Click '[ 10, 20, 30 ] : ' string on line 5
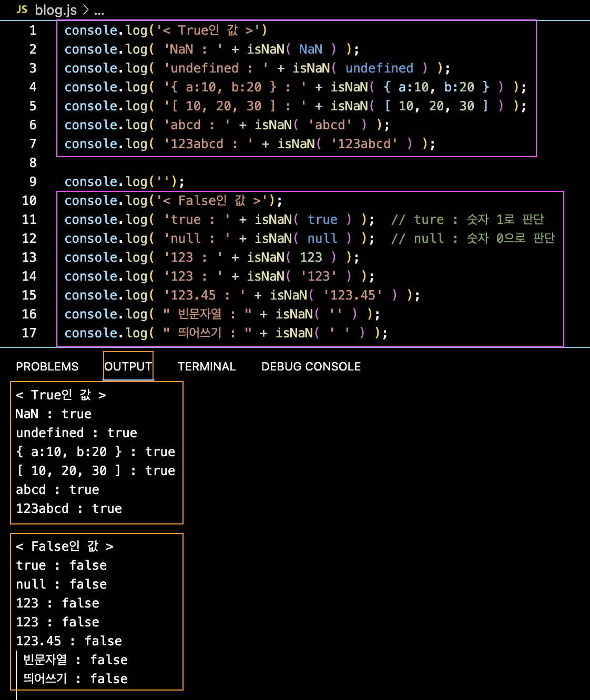Screen dimensions: 590x700 [235, 106]
